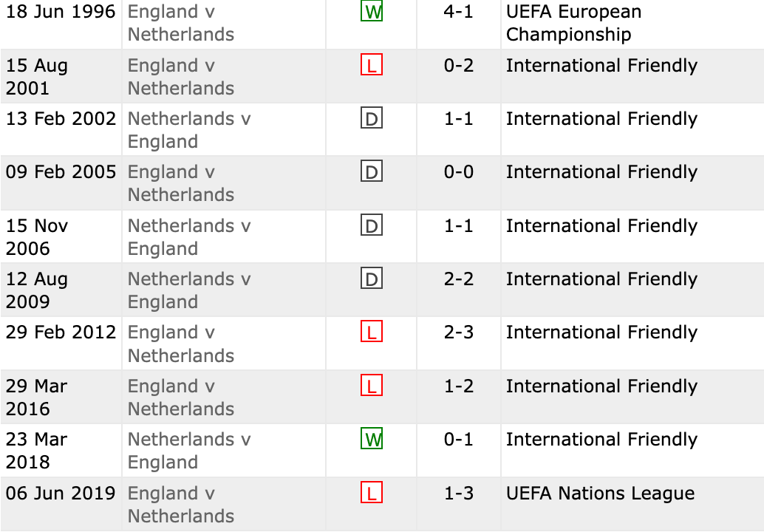Viewport: 764px width, 532px height.
Task: Open the England v Netherlands match from 29 Feb 2012
Action: click(180, 344)
